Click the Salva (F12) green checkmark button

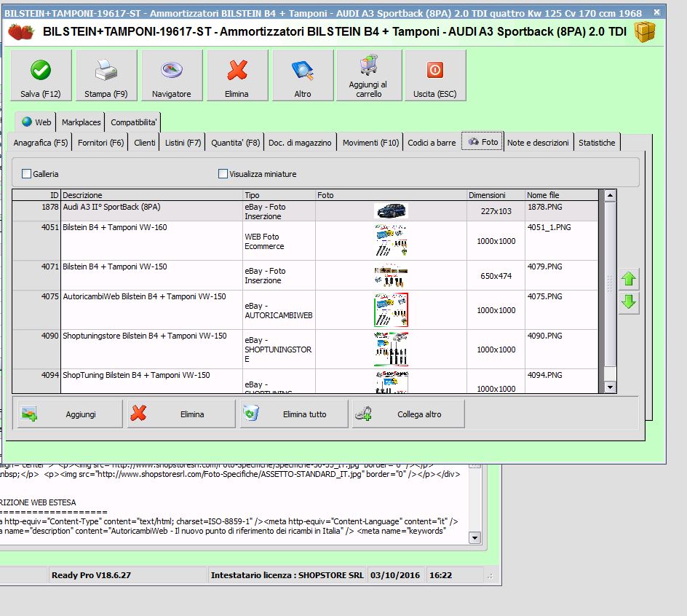(41, 76)
